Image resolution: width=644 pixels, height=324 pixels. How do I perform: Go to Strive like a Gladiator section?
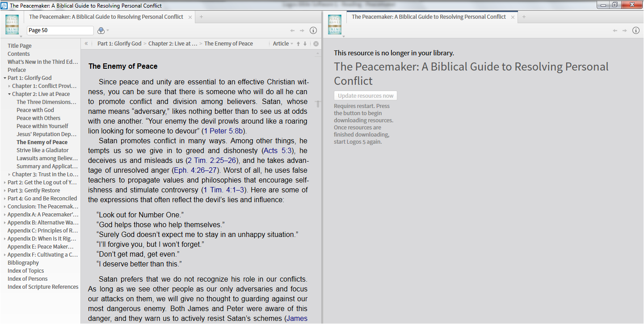[x=42, y=150]
